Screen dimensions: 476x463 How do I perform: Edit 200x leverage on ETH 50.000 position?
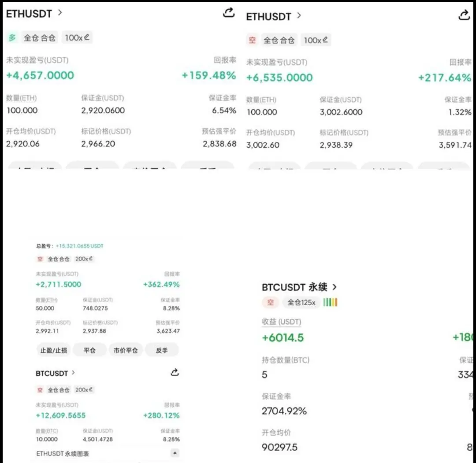coord(84,259)
